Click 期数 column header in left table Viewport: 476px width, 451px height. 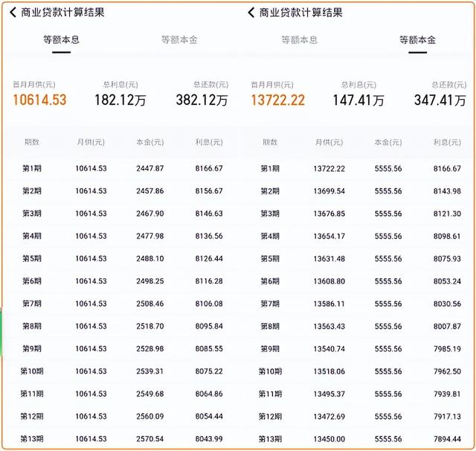tap(32, 142)
